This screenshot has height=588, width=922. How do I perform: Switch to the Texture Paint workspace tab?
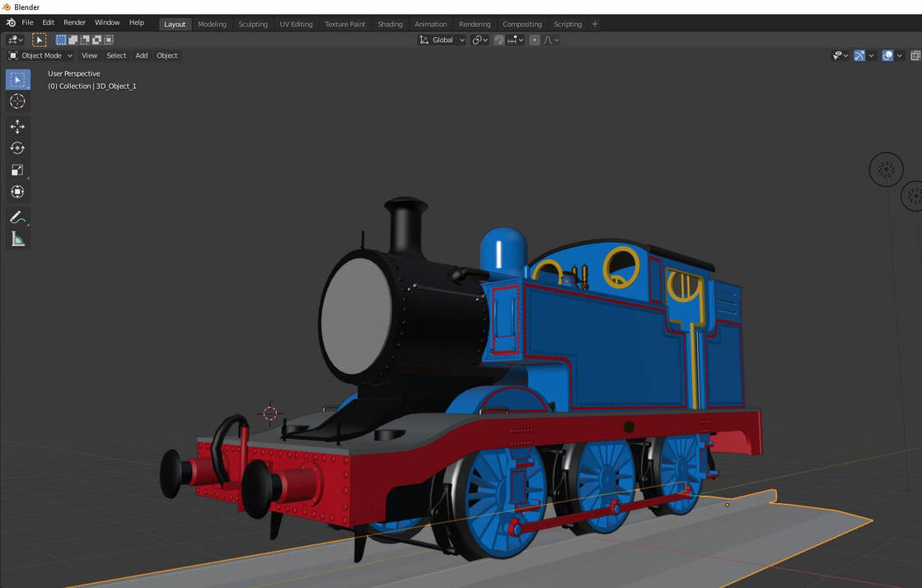click(x=345, y=24)
